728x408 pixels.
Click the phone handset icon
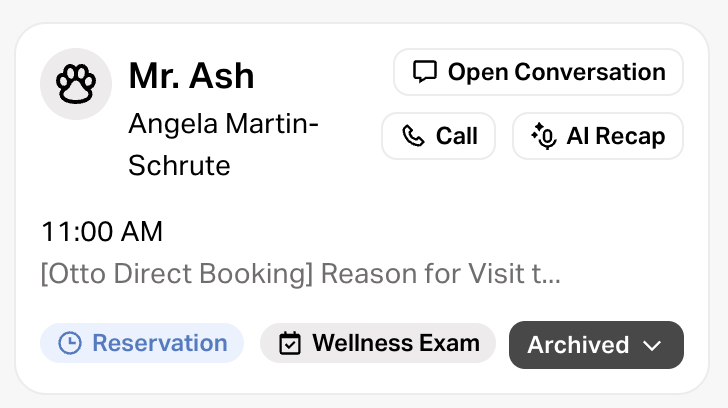[x=414, y=136]
